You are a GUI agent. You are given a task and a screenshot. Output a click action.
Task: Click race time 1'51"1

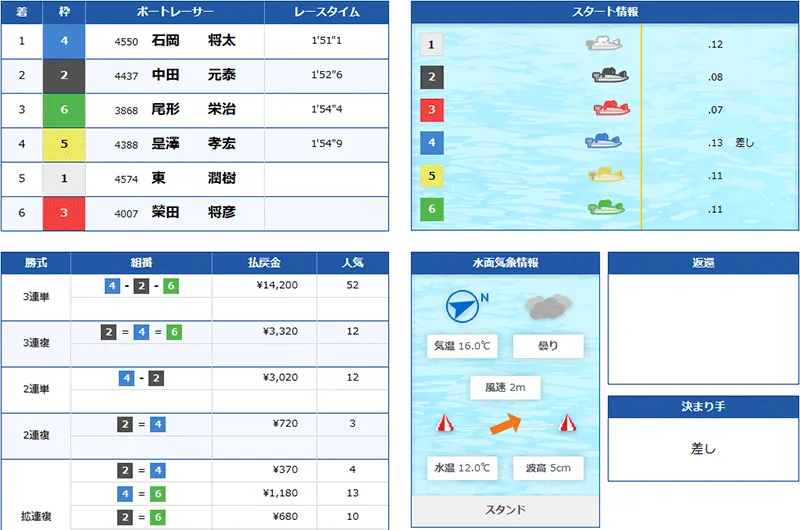coord(327,40)
